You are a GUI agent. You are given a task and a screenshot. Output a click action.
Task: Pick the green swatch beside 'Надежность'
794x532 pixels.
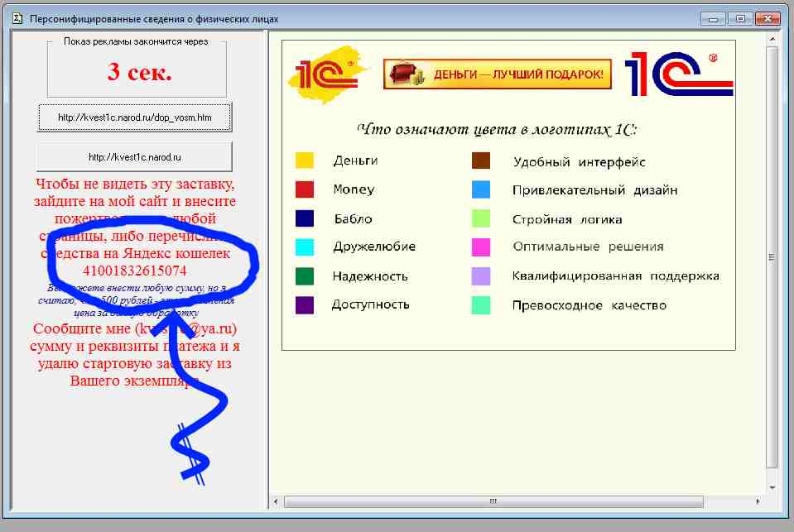(305, 276)
